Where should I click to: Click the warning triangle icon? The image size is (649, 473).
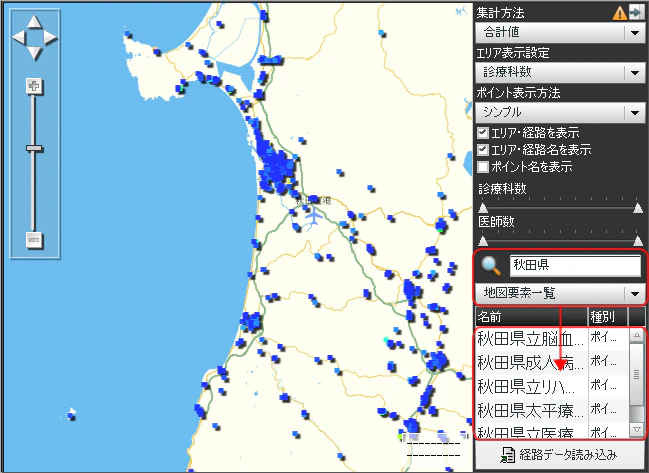tap(619, 13)
